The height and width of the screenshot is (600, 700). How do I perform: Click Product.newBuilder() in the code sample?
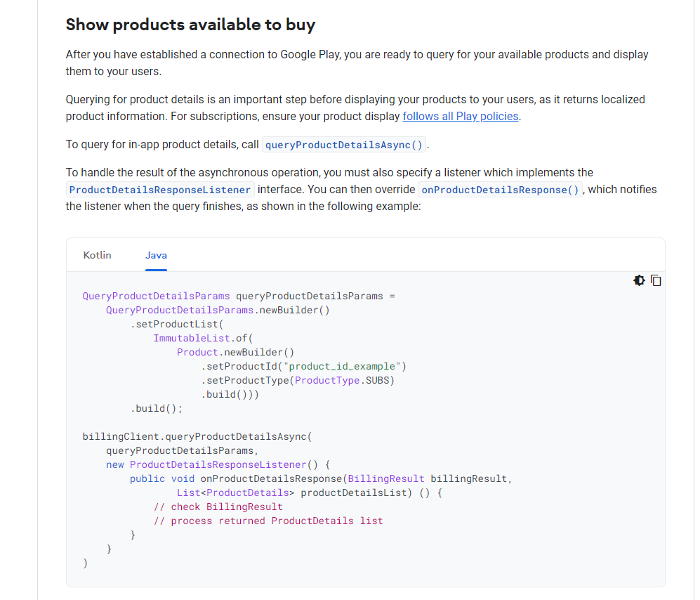coord(235,352)
